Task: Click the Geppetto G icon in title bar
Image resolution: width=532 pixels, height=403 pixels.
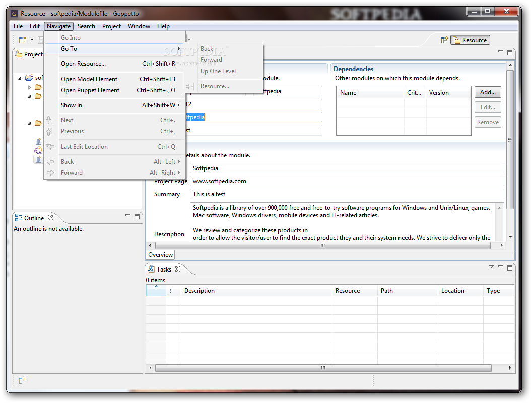Action: 14,14
